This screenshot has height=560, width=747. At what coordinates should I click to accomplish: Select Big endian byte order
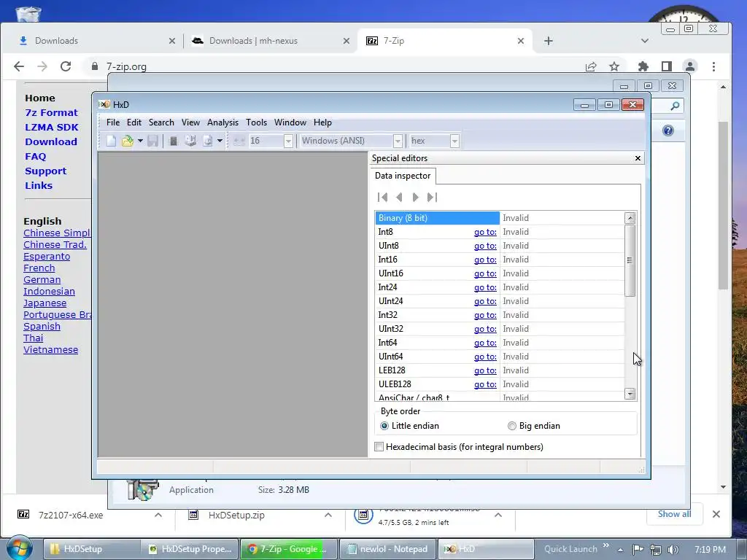(x=534, y=426)
